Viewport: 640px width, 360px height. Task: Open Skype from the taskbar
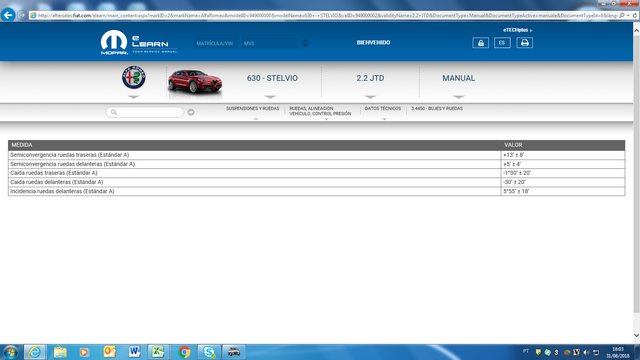(x=209, y=352)
